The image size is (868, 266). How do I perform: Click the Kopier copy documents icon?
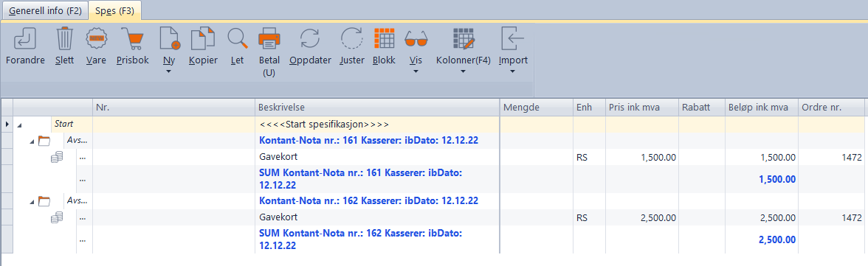203,39
